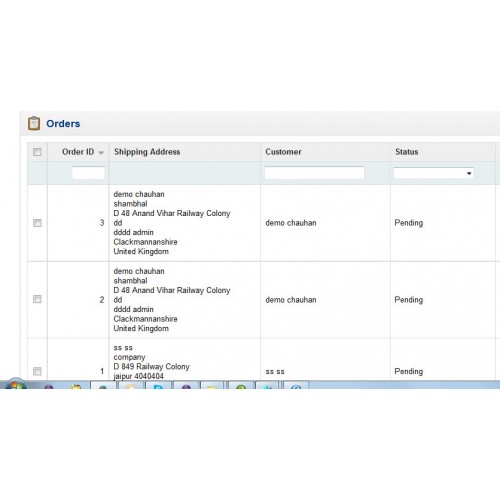This screenshot has height=500, width=500.
Task: Open the folder icon in the taskbar
Action: click(x=212, y=386)
